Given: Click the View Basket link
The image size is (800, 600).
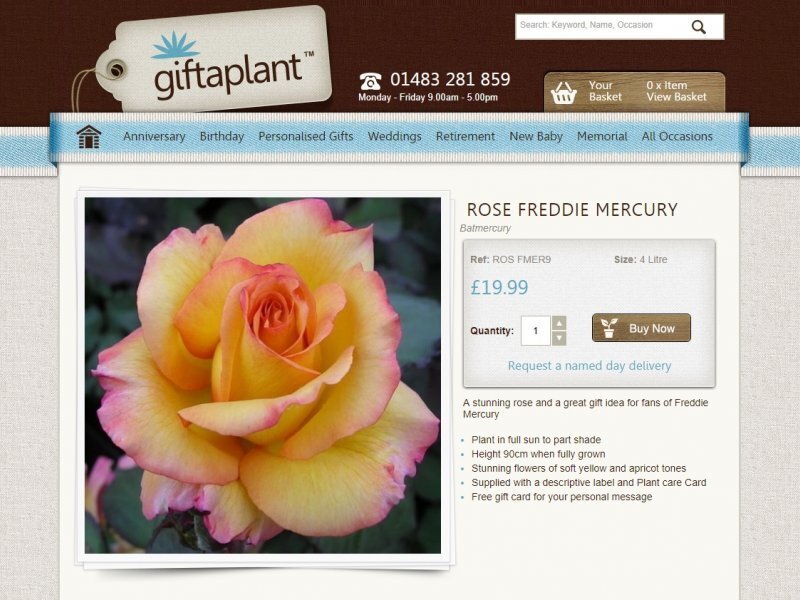Looking at the screenshot, I should point(677,97).
